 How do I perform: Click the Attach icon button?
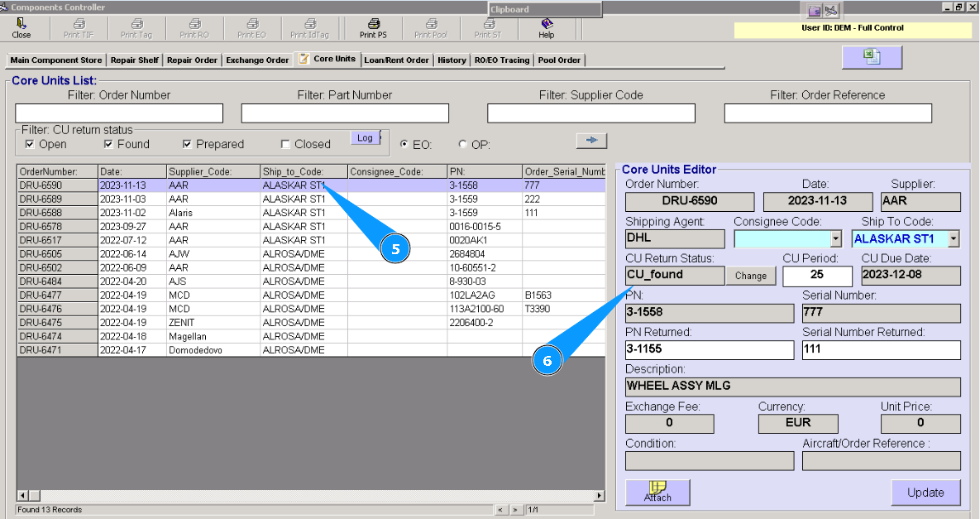click(x=657, y=493)
